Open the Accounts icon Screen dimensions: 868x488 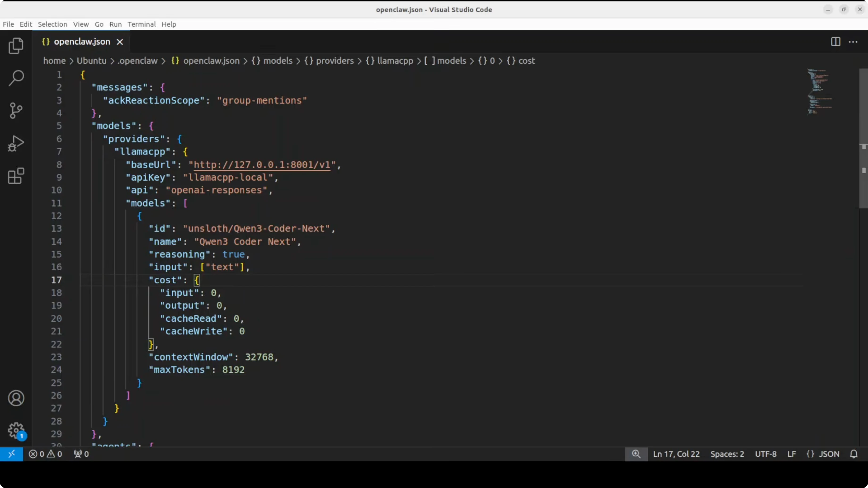click(16, 398)
